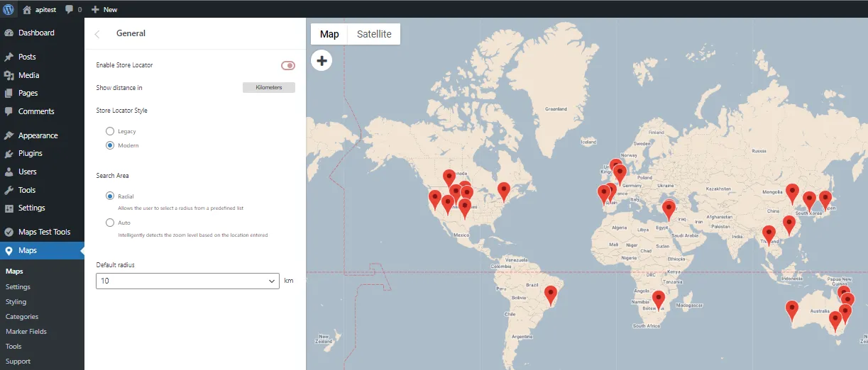Click the marker over southern China
The width and height of the screenshot is (868, 370).
click(789, 225)
